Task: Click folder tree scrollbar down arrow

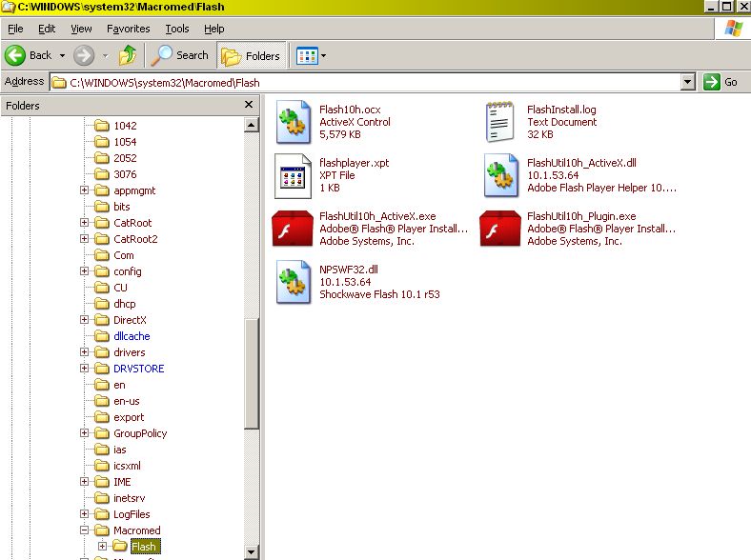Action: [x=252, y=551]
